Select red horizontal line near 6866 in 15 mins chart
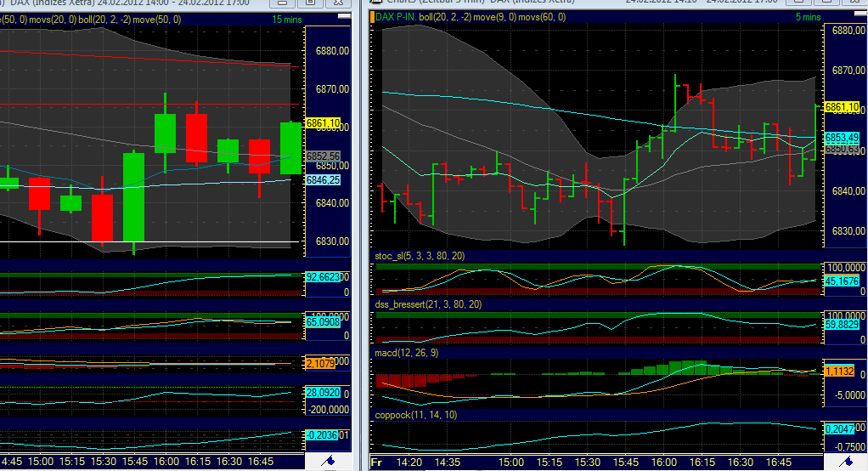Screen dimensions: 868x471 click(x=149, y=105)
